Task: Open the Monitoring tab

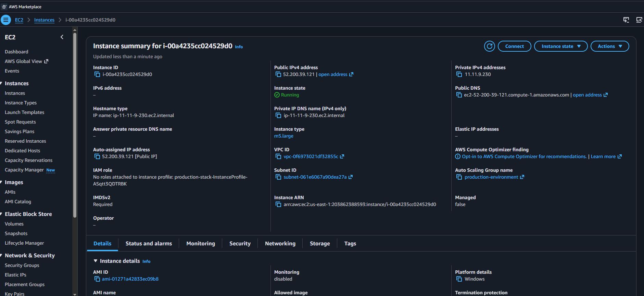Action: click(201, 243)
